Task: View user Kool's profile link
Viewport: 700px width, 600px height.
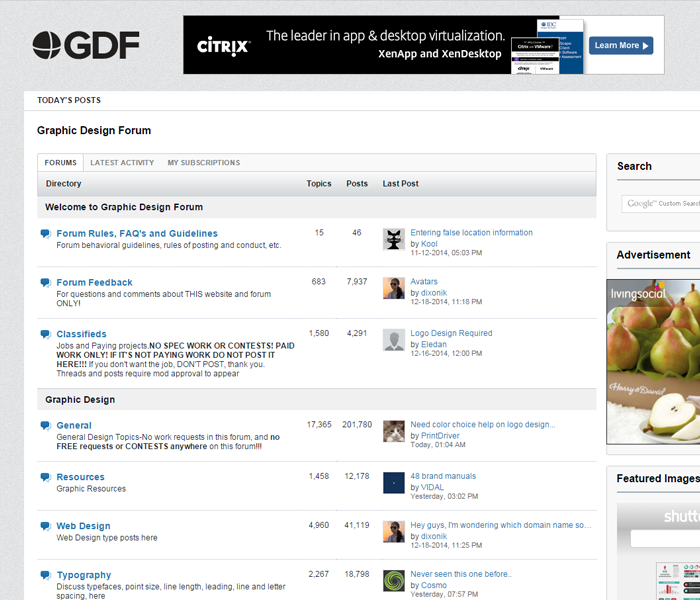Action: tap(429, 244)
